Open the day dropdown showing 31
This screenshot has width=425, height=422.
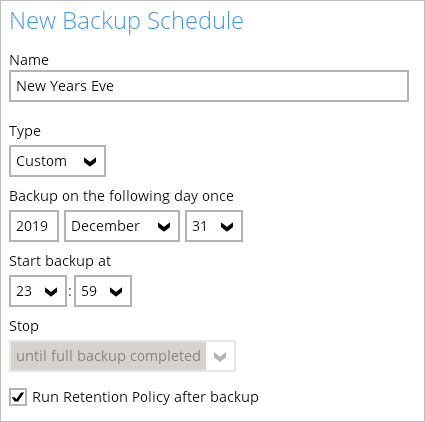tap(214, 226)
